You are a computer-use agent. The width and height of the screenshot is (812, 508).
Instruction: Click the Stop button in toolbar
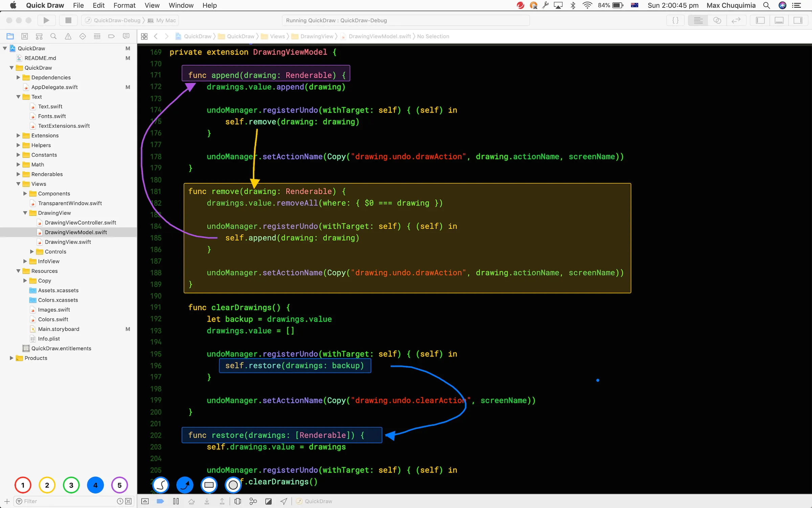click(68, 20)
